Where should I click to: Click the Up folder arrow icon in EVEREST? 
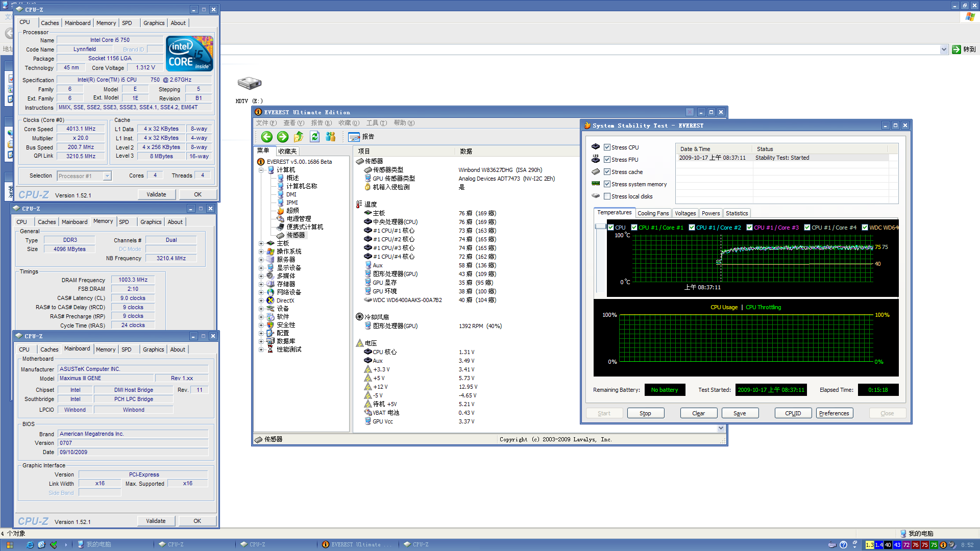299,137
